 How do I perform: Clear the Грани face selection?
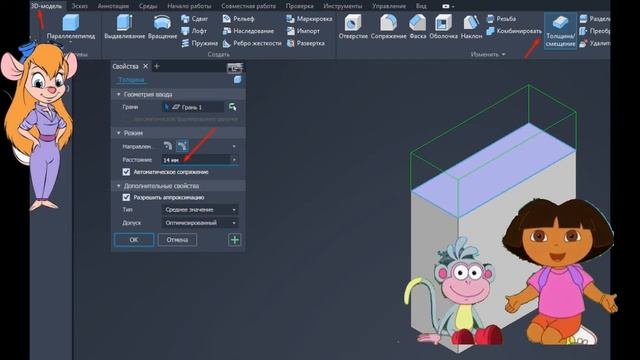pos(233,107)
